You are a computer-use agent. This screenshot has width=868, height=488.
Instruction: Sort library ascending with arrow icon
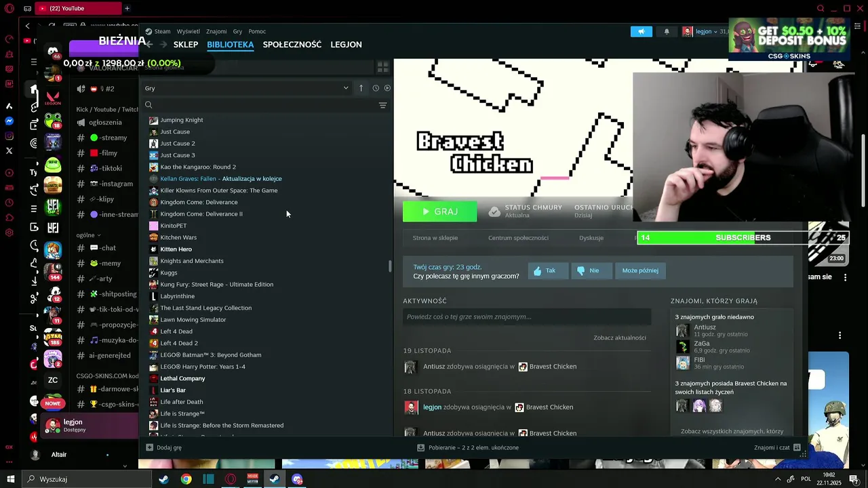(x=361, y=88)
